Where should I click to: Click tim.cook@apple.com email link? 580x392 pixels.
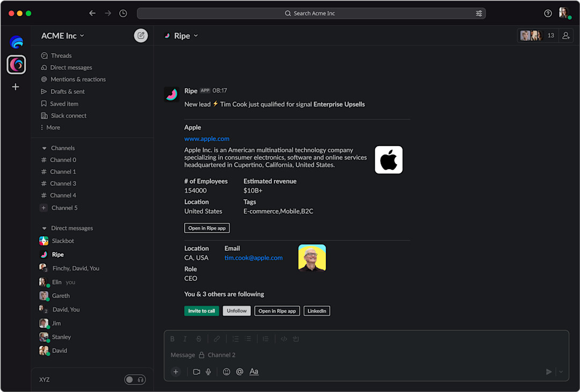253,258
